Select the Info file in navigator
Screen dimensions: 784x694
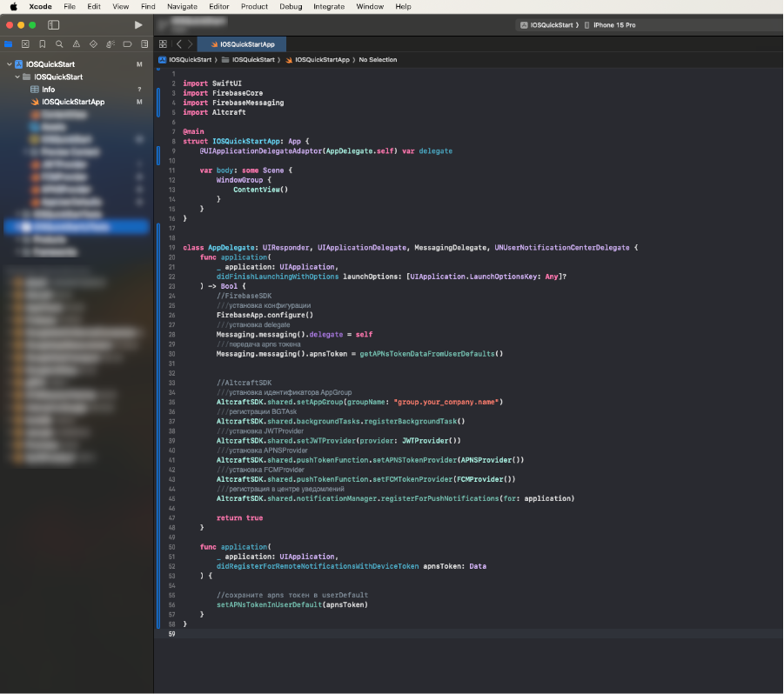point(48,90)
